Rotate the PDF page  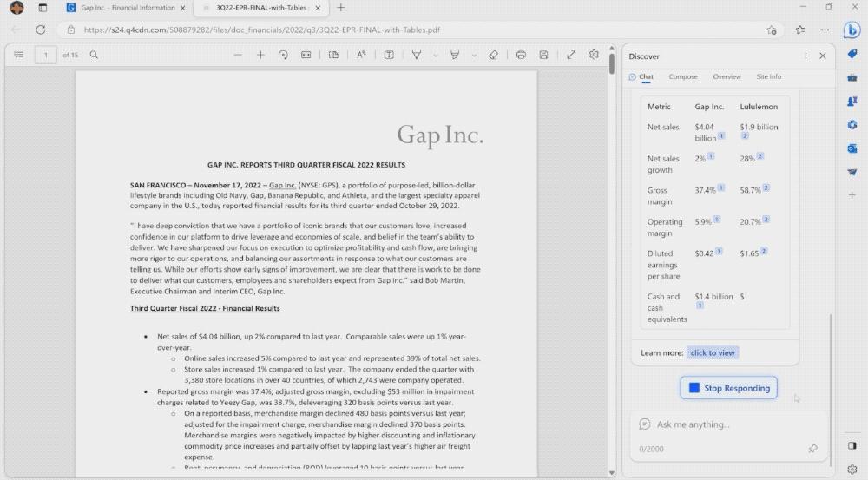click(283, 55)
